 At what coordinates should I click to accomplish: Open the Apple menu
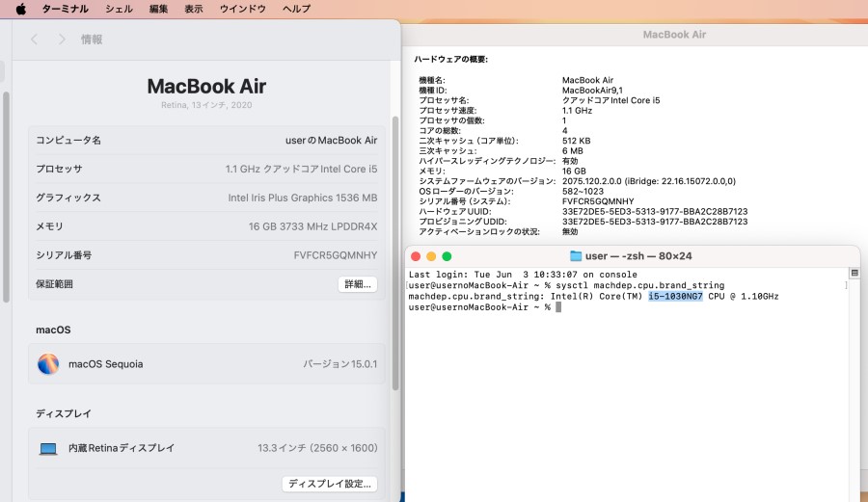20,9
